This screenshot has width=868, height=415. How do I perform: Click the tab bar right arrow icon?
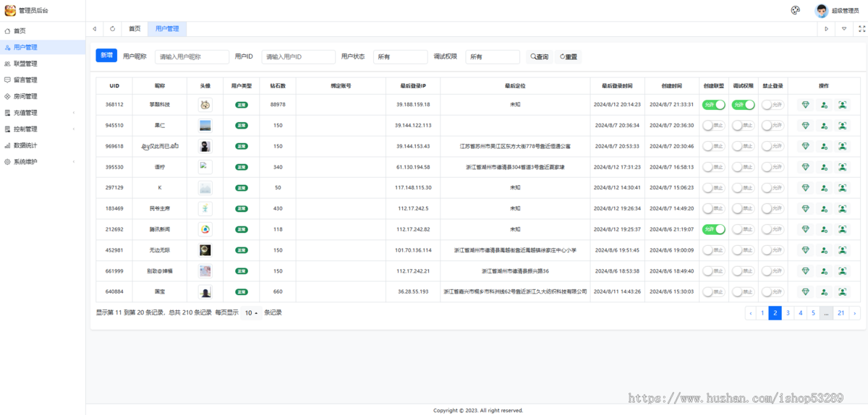[x=827, y=29]
